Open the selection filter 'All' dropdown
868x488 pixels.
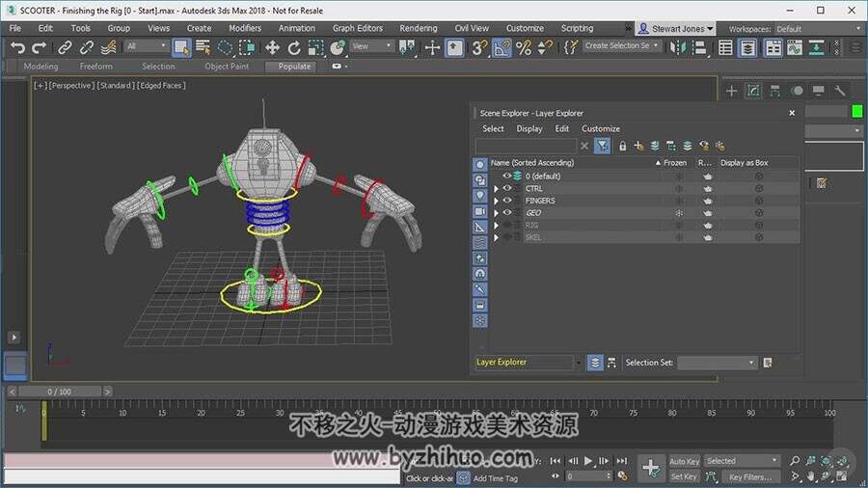(x=147, y=46)
